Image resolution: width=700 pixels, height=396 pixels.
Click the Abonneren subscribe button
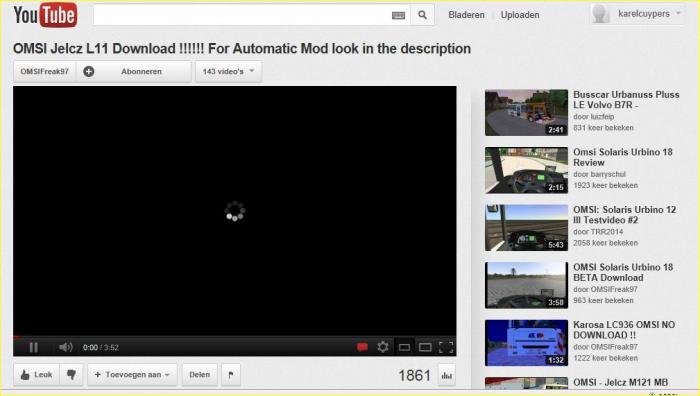point(134,71)
